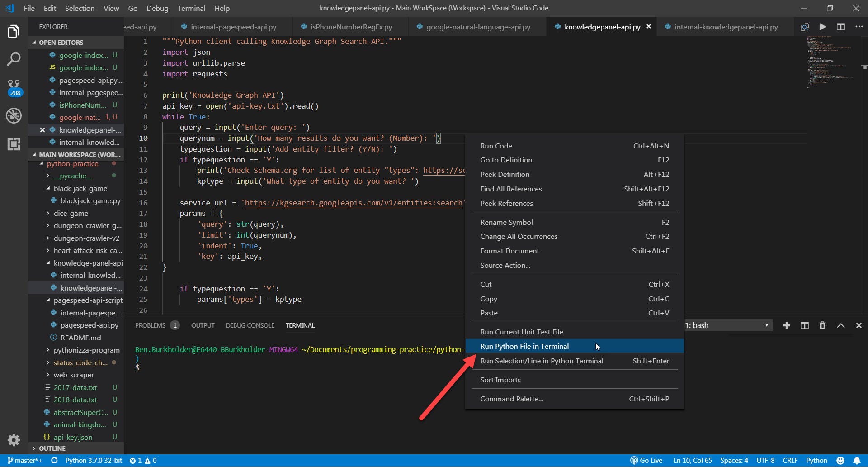Kill the terminal using the trash icon
This screenshot has width=868, height=467.
tap(822, 325)
